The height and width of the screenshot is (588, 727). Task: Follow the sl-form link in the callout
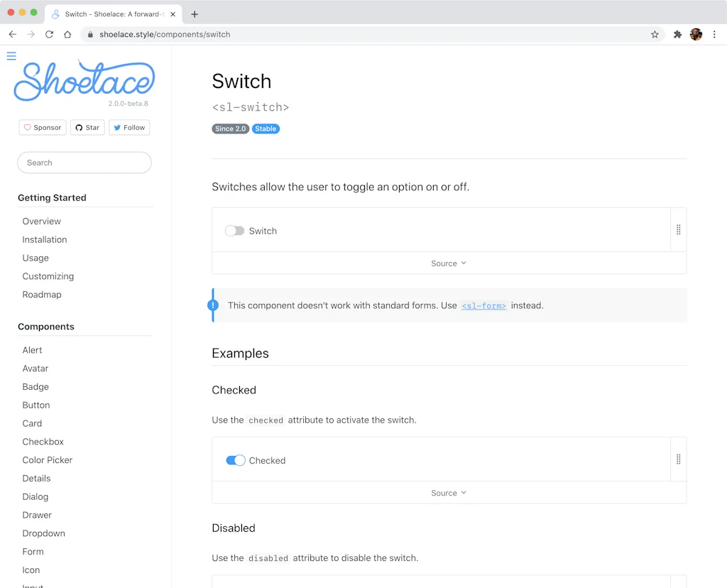483,305
